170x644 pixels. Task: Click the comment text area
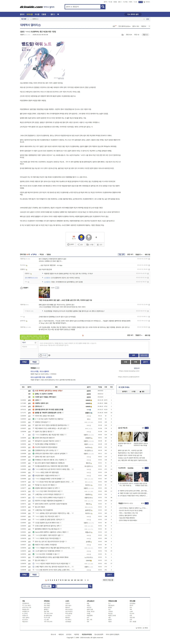tap(93, 347)
